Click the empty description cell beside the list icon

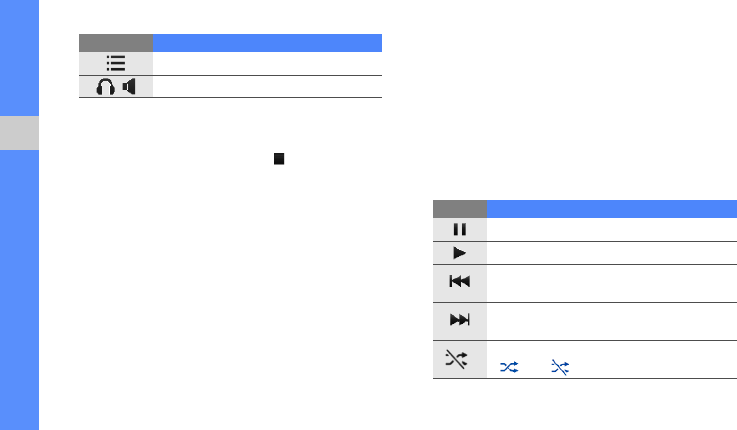(x=267, y=63)
